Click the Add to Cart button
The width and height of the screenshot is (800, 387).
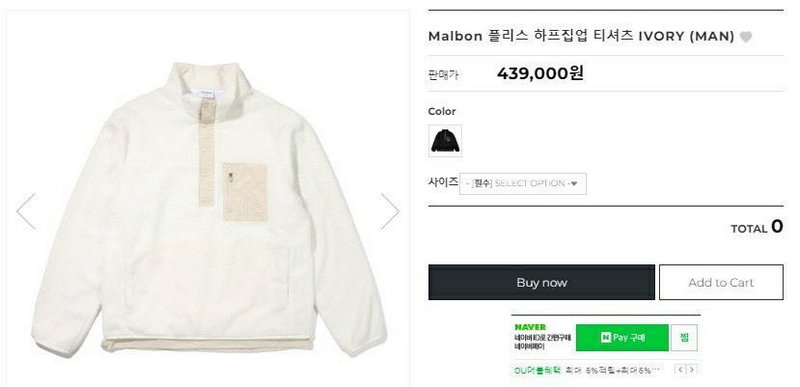pyautogui.click(x=721, y=282)
